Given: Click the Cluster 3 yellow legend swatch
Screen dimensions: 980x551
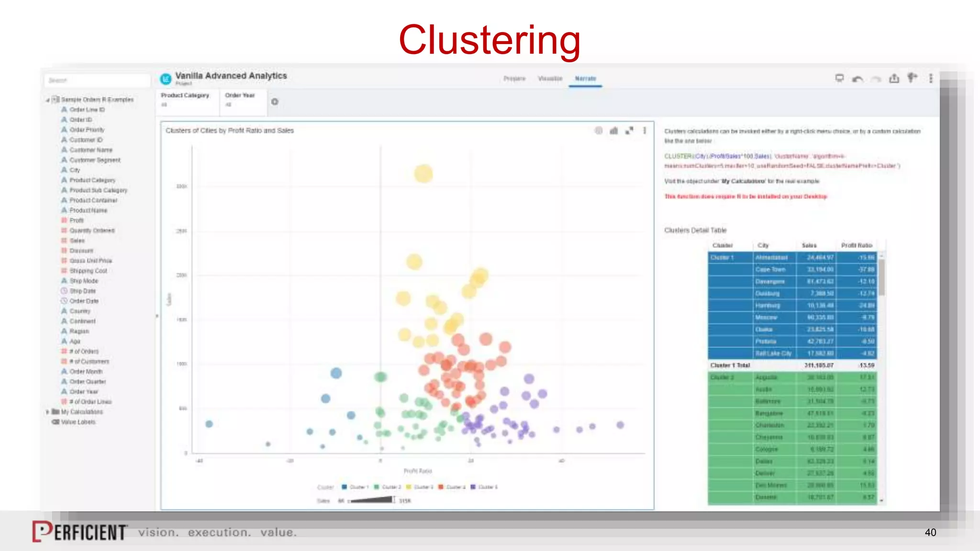Looking at the screenshot, I should coord(409,487).
